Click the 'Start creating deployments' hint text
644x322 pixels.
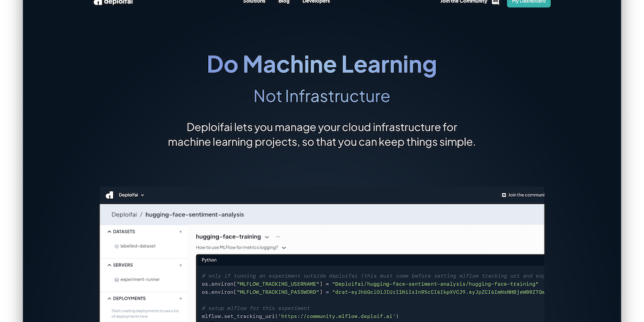pos(145,314)
